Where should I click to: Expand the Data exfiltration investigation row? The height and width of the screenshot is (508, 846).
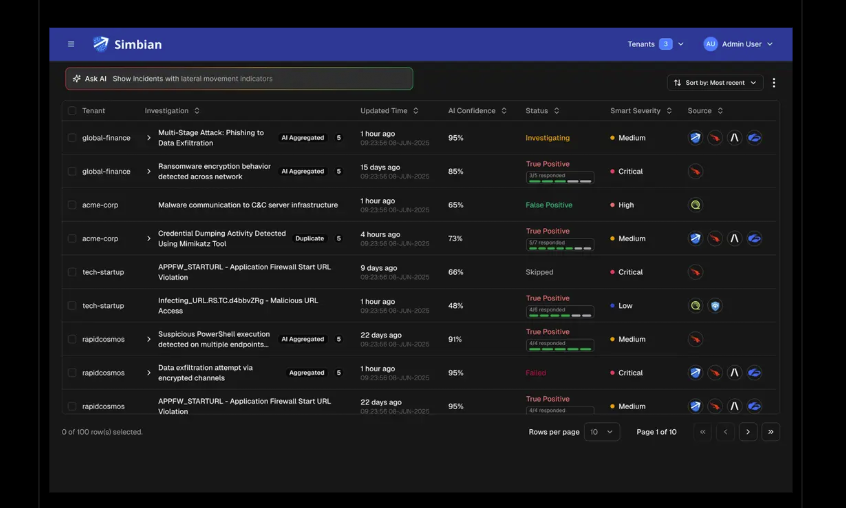[149, 373]
